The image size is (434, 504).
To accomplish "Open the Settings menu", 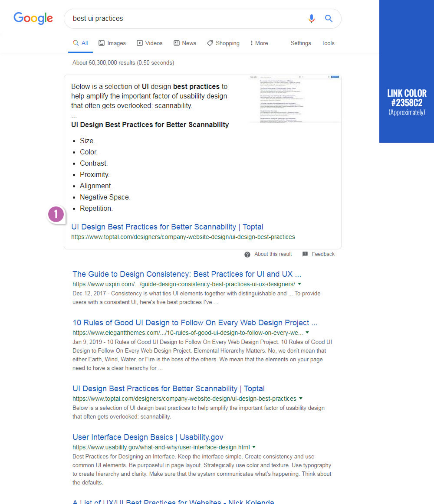I will (x=301, y=43).
